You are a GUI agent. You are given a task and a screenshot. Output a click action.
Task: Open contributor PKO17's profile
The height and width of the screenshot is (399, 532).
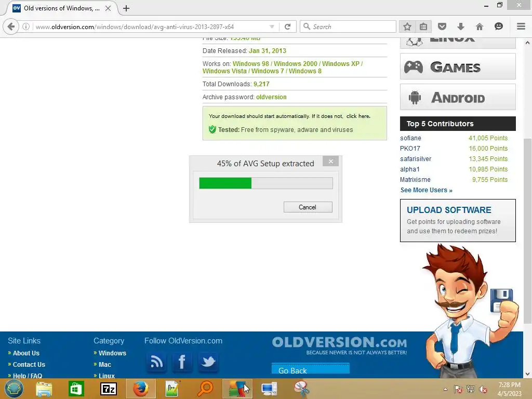tap(410, 148)
